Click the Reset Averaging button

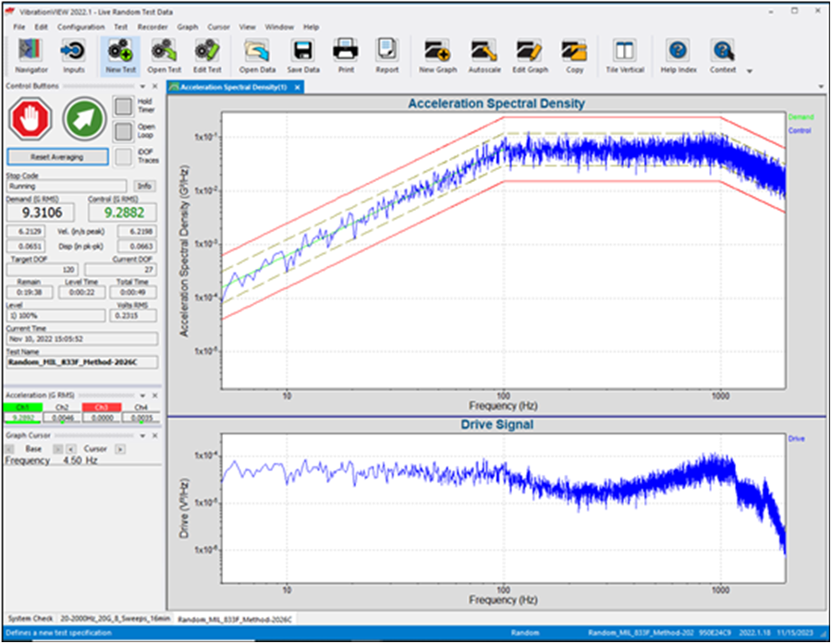(x=57, y=157)
